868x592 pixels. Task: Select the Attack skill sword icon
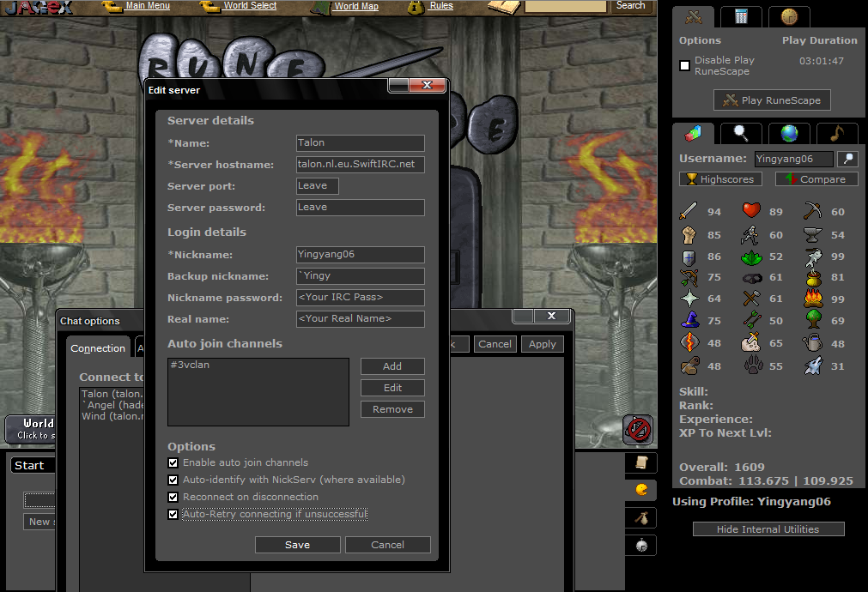689,211
